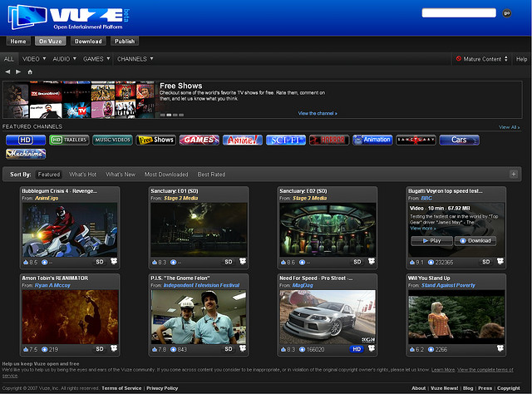Screen dimensions: 532x394
Task: Open the Free Shows channel badge
Action: pyautogui.click(x=156, y=140)
